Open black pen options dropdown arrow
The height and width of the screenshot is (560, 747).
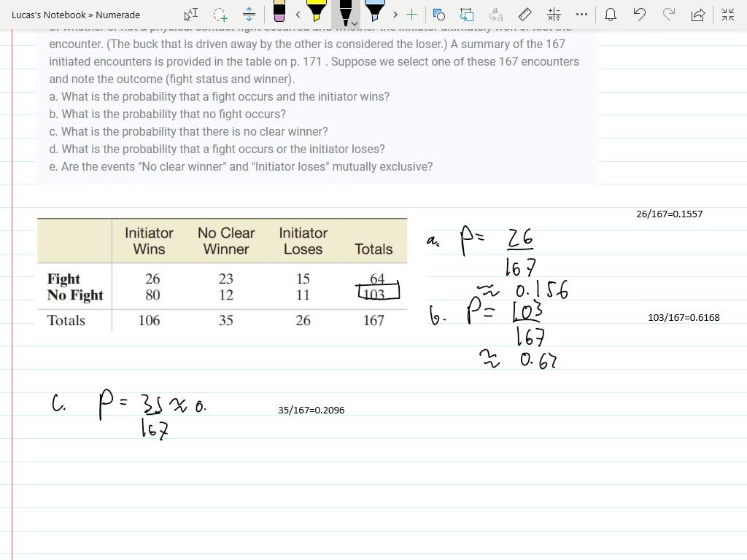pos(355,23)
